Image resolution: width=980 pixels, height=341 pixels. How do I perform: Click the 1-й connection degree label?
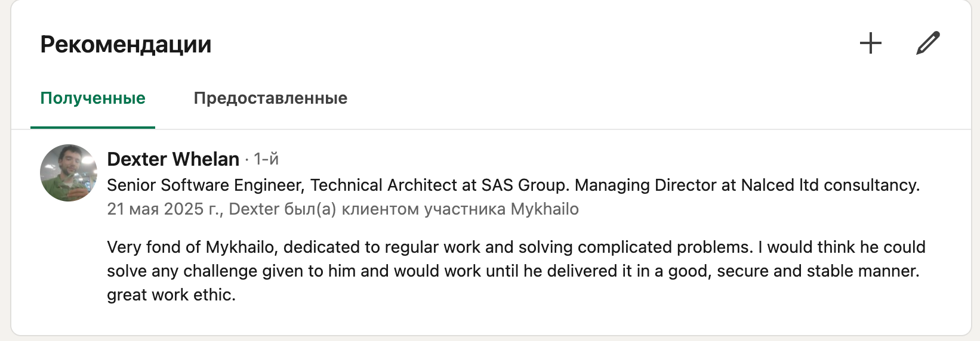click(266, 159)
